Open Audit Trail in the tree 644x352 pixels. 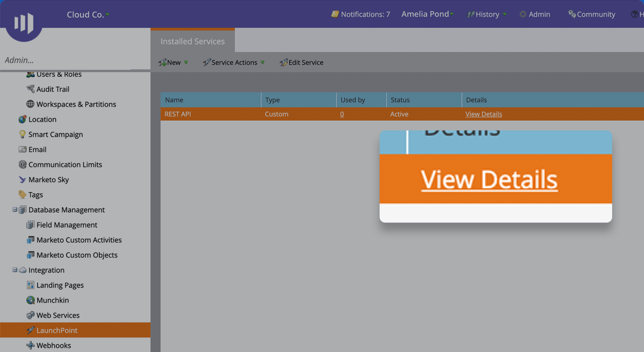coord(53,89)
